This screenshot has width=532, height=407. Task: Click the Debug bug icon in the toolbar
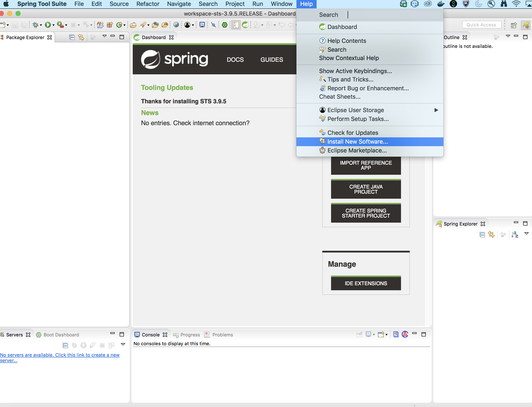[35, 25]
